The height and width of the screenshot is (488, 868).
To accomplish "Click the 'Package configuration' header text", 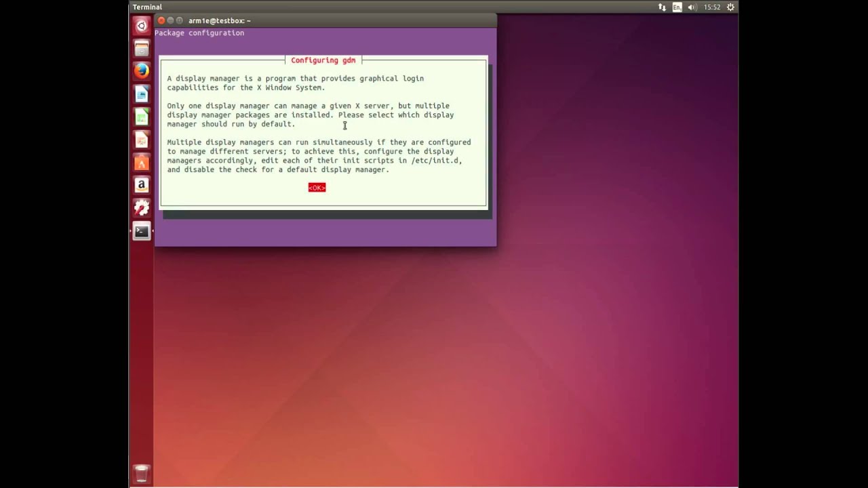I will 199,33.
